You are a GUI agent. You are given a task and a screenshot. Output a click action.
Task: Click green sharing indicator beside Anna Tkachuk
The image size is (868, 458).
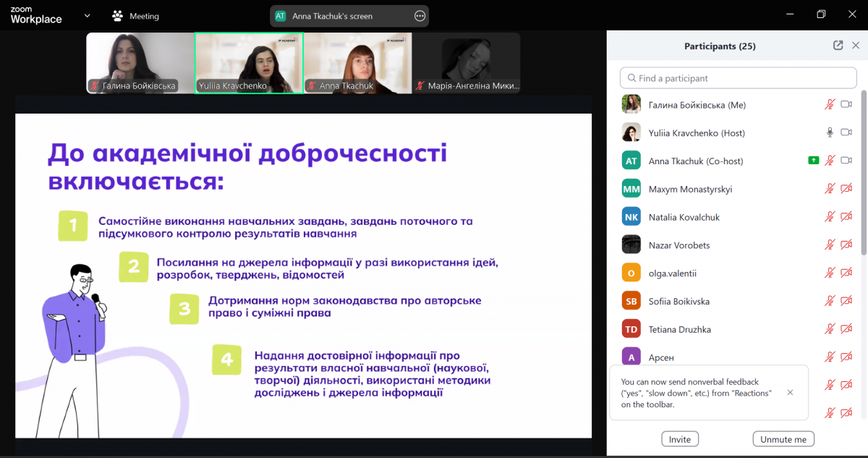click(814, 161)
